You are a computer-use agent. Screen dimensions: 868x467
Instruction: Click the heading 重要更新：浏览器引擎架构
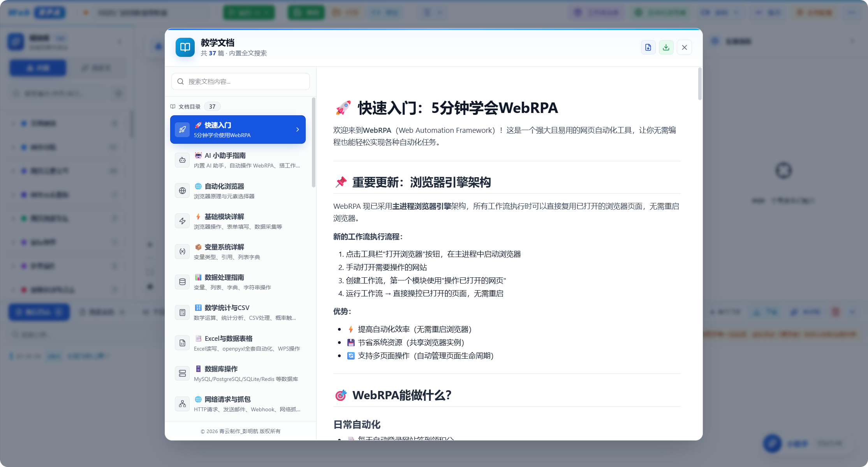(x=413, y=182)
